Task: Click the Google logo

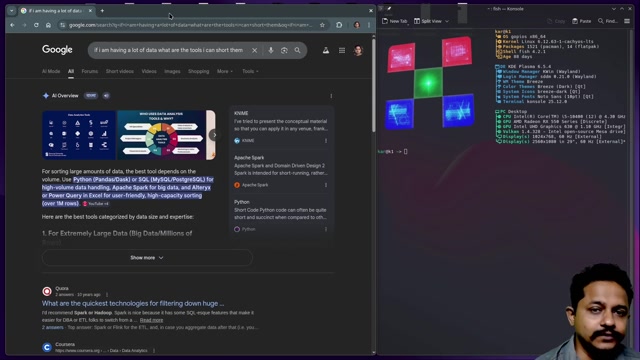Action: pos(57,50)
